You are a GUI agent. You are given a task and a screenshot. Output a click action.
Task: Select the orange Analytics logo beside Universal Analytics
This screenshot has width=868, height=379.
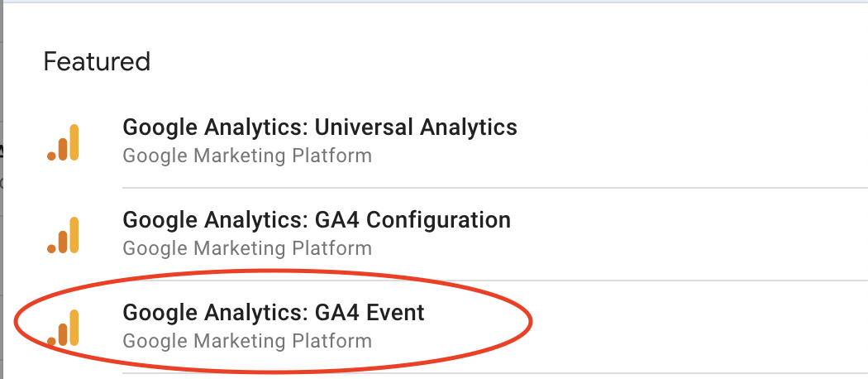pos(64,142)
